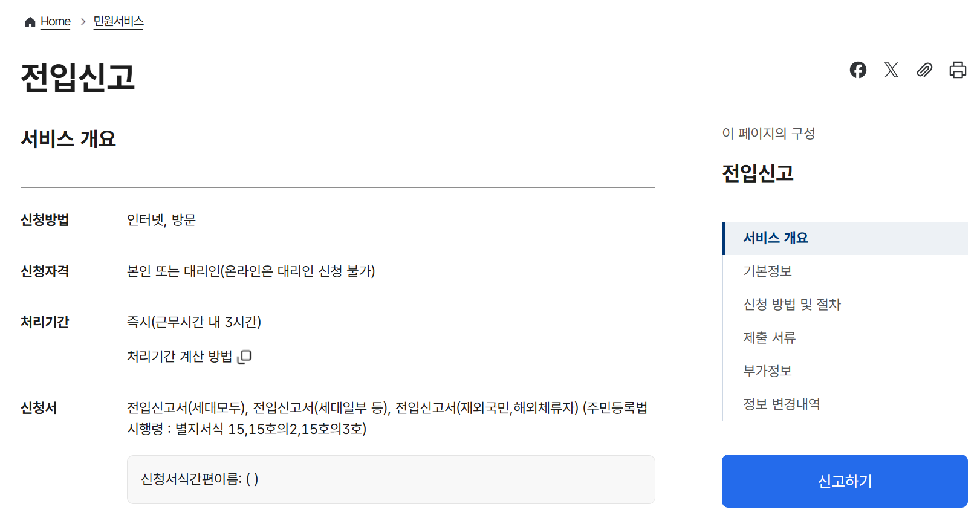Open 신청 방법 및 절차 section
The image size is (980, 521).
[791, 304]
